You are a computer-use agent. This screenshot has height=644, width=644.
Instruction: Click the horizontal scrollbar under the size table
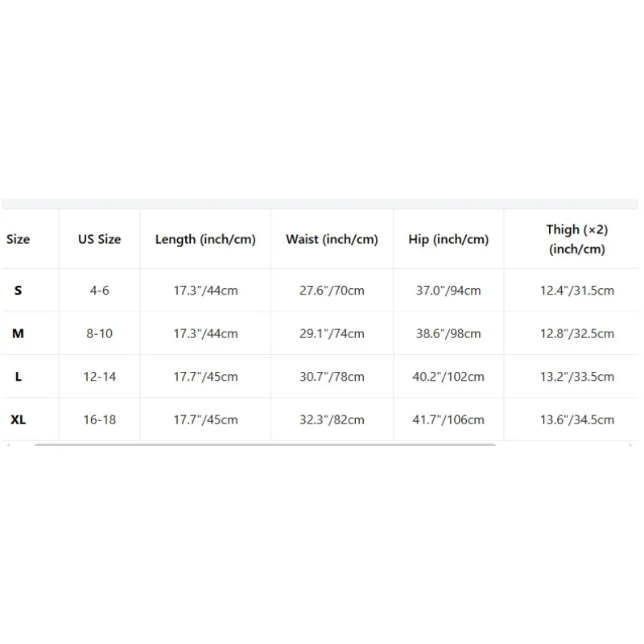265,444
